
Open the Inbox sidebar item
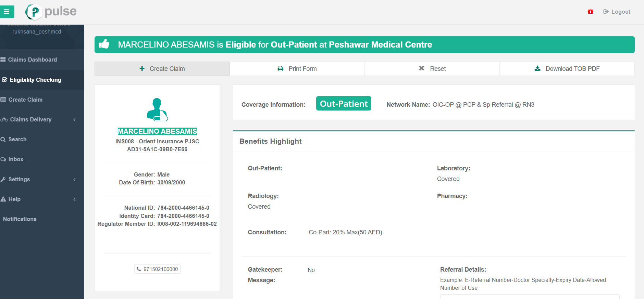pos(16,159)
